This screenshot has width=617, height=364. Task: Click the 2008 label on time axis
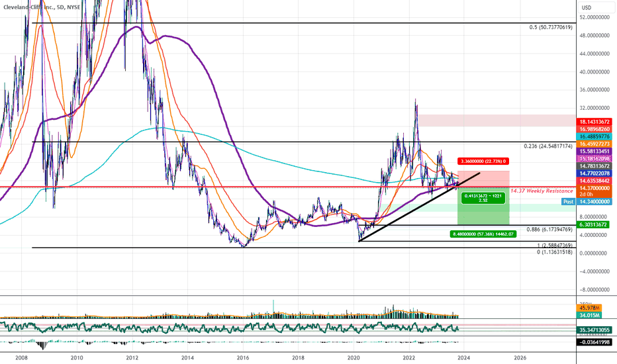pos(21,357)
